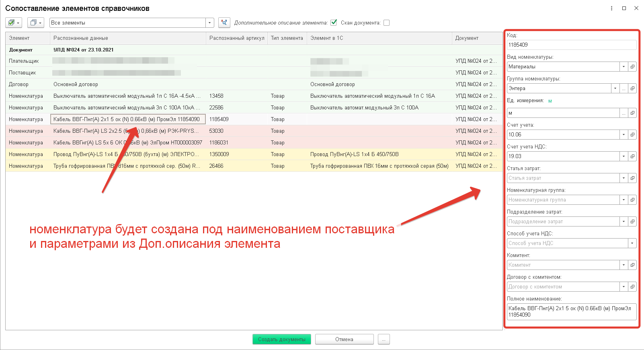
Task: Expand the Все элементы filter dropdown
Action: 209,23
